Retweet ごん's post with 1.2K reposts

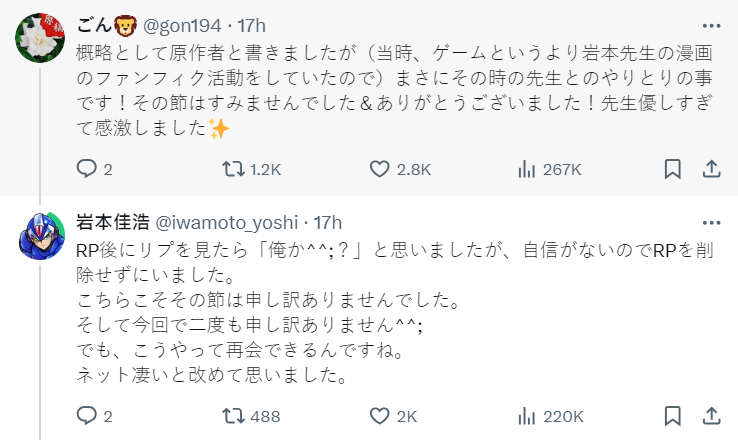click(x=232, y=169)
